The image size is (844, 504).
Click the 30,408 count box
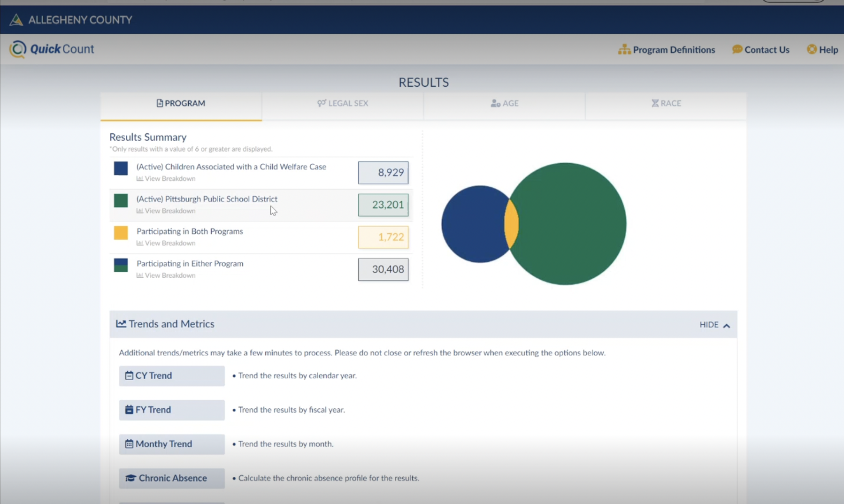click(x=383, y=269)
